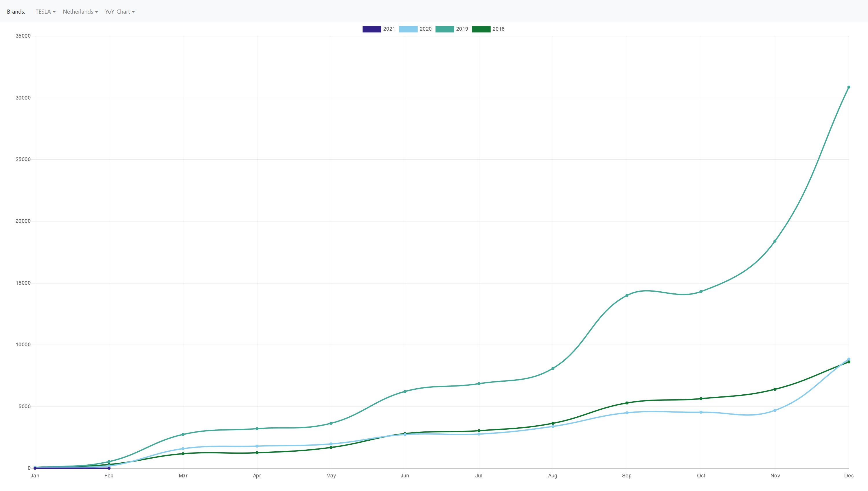Click the 2019 November data point
This screenshot has width=868, height=491.
coord(775,241)
